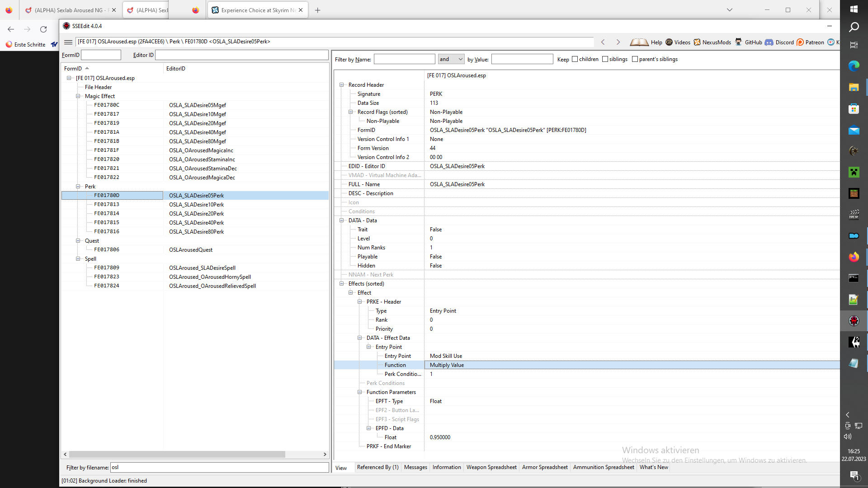Open the Patreon icon
This screenshot has height=488, width=868.
click(800, 42)
